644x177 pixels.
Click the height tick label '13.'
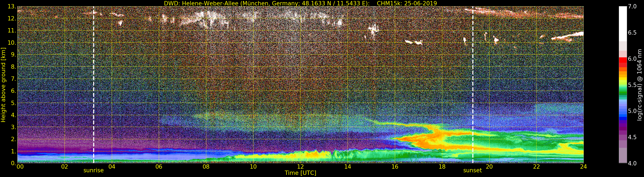click(12, 6)
